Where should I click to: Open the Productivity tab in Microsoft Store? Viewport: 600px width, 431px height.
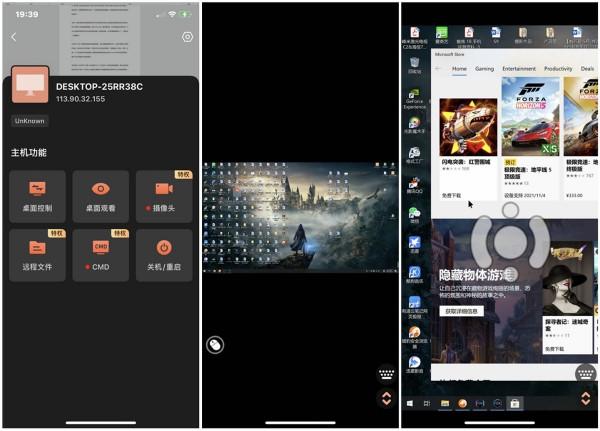coord(558,69)
